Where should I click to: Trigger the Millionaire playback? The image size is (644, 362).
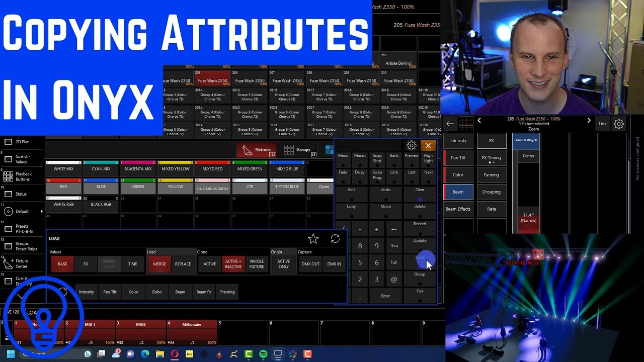pos(192,332)
